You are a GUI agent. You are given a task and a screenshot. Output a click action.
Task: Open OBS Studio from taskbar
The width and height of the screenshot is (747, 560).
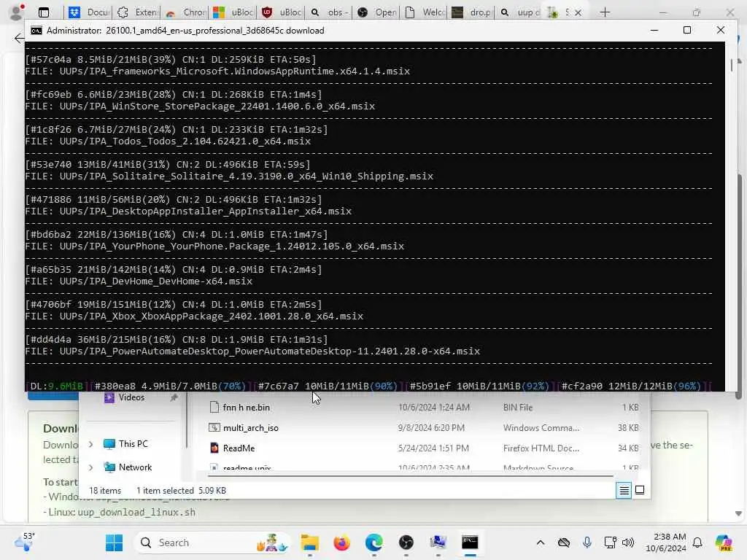point(406,542)
